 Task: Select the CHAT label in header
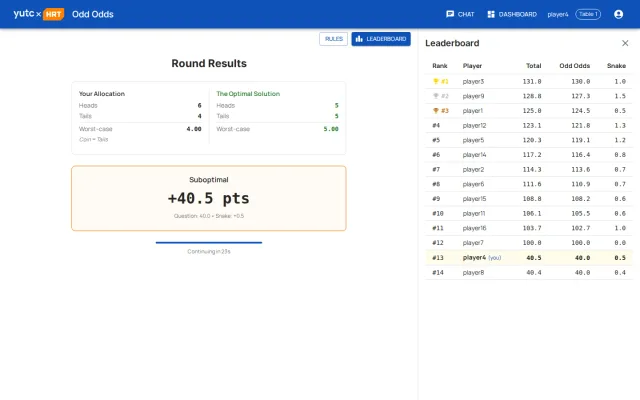tap(466, 14)
